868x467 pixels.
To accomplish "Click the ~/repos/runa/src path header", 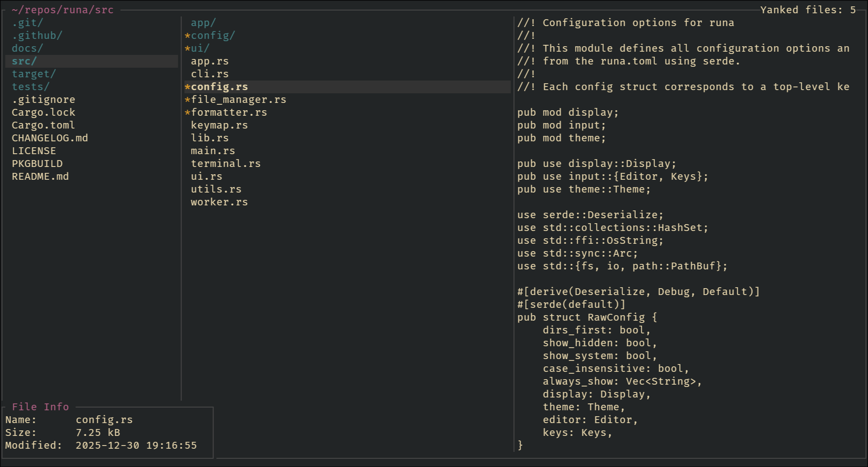I will click(x=63, y=10).
